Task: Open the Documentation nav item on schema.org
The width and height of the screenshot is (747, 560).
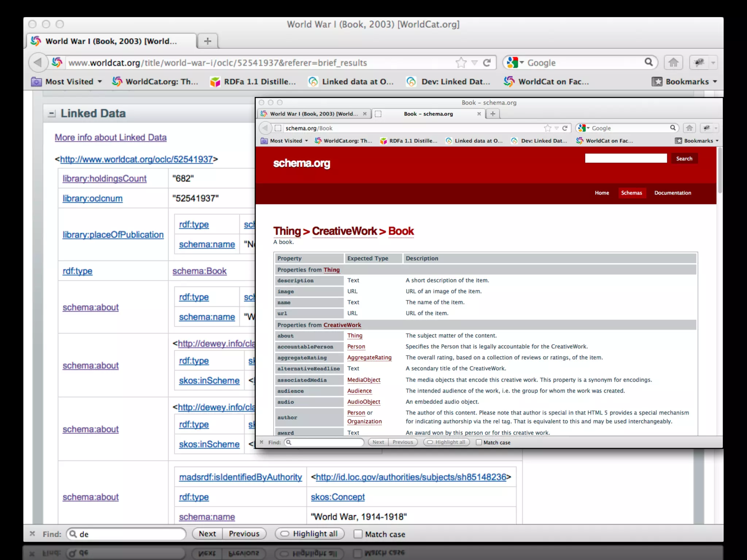Action: tap(672, 193)
